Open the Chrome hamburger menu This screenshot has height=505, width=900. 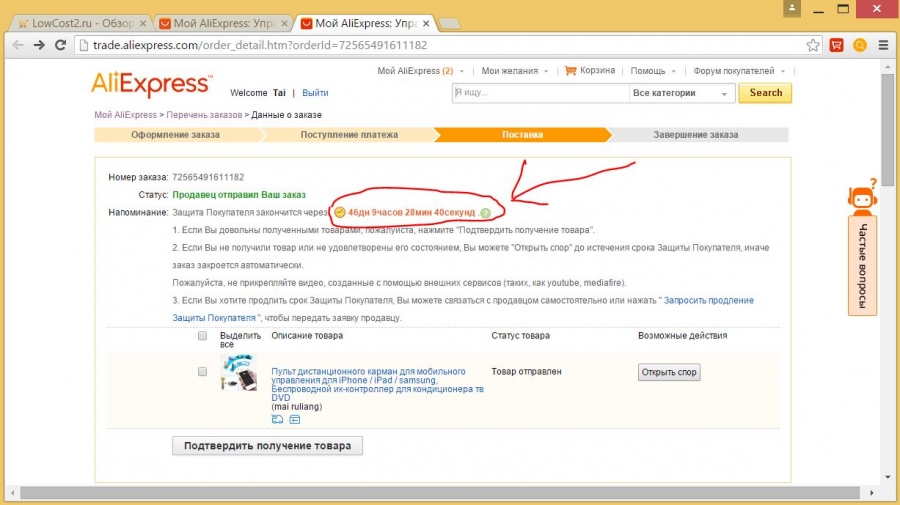click(883, 45)
